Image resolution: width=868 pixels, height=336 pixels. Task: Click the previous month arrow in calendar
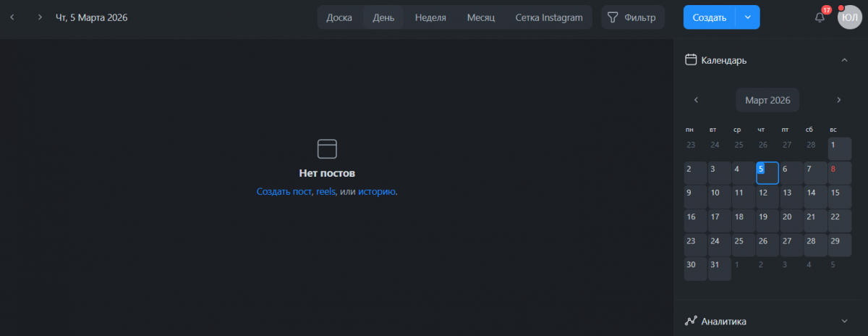[x=696, y=100]
